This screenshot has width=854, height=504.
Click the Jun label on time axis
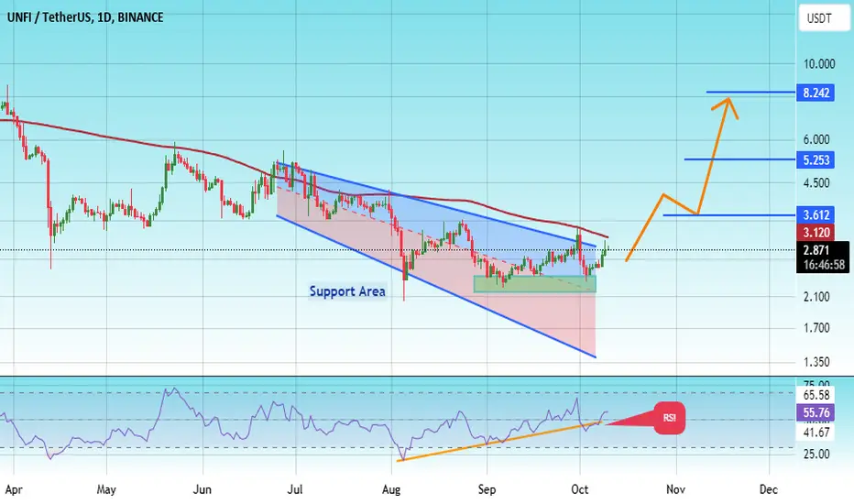[203, 490]
